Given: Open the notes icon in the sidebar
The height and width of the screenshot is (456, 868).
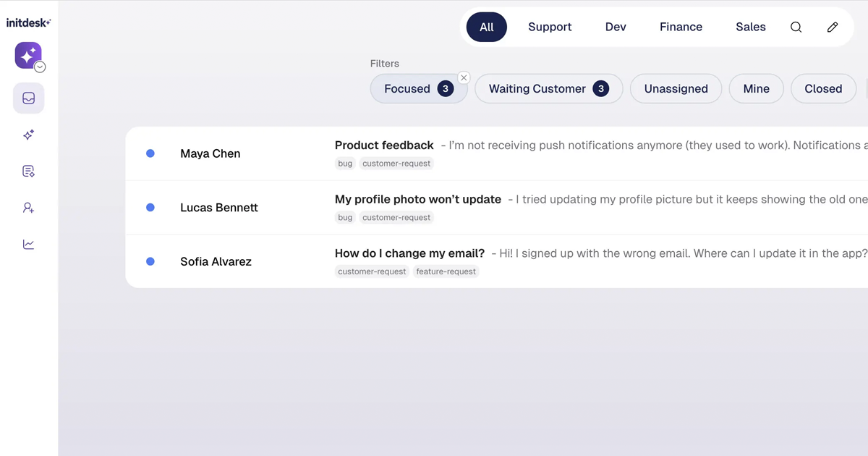Looking at the screenshot, I should [28, 171].
